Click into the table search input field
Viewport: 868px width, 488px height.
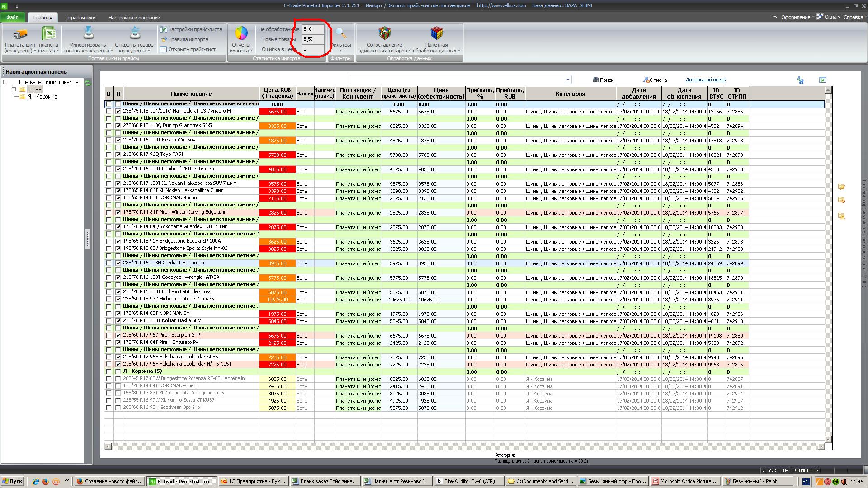[458, 80]
